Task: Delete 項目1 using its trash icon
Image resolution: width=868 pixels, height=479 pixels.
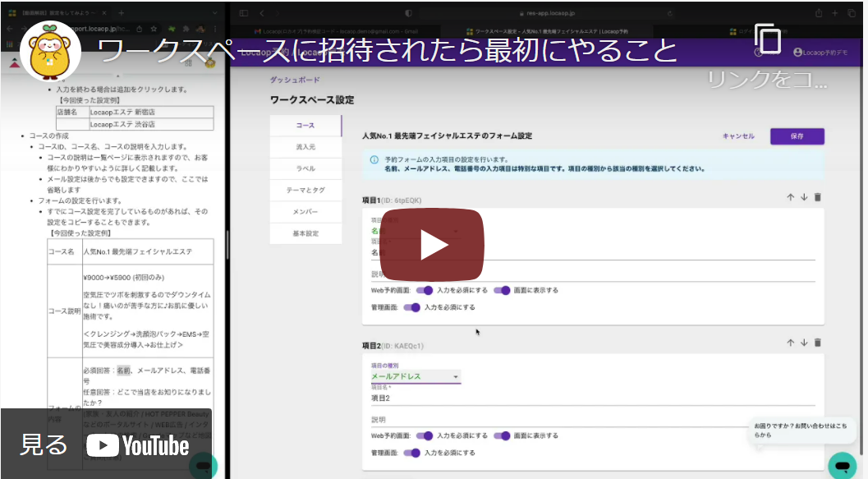Action: [818, 196]
